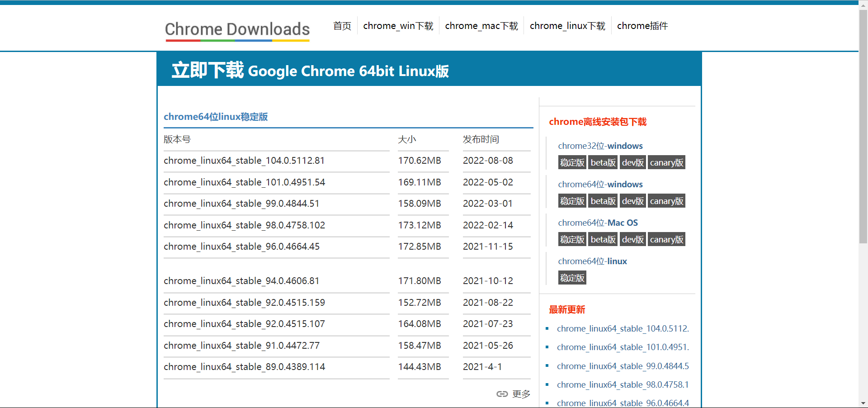Open chrome_linux64_stable_99.0.4844.51 in the table
The image size is (868, 408).
point(241,204)
